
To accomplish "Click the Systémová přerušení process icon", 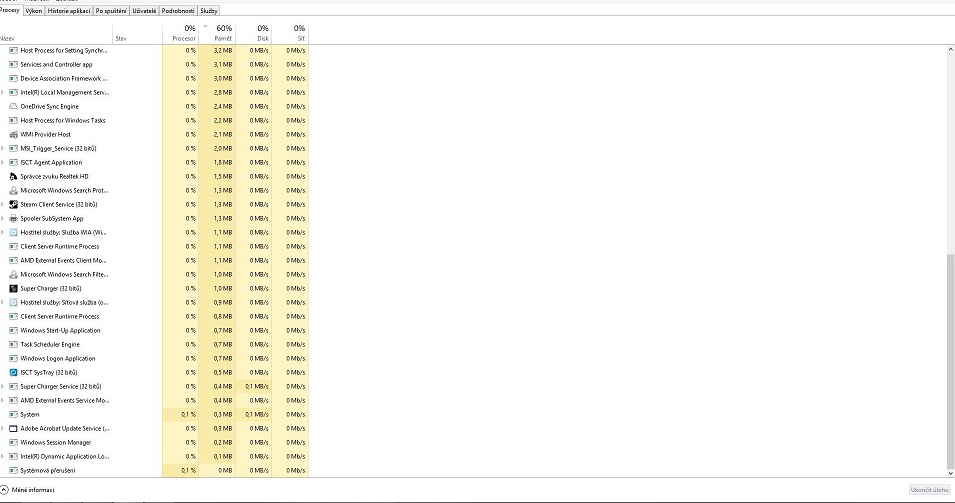I will tap(13, 471).
